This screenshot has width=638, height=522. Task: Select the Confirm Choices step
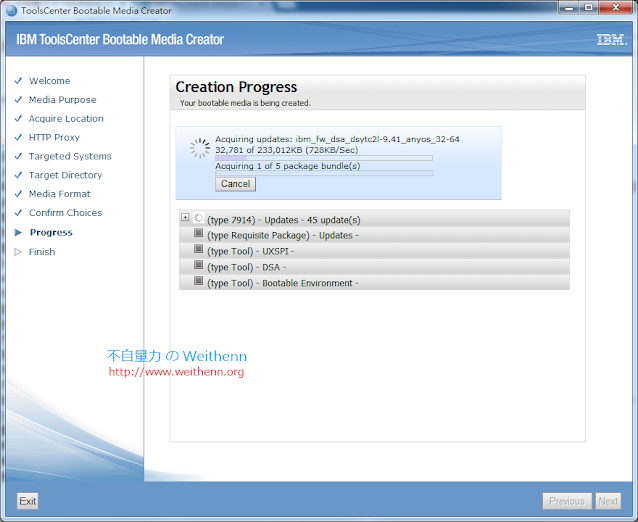pyautogui.click(x=66, y=213)
